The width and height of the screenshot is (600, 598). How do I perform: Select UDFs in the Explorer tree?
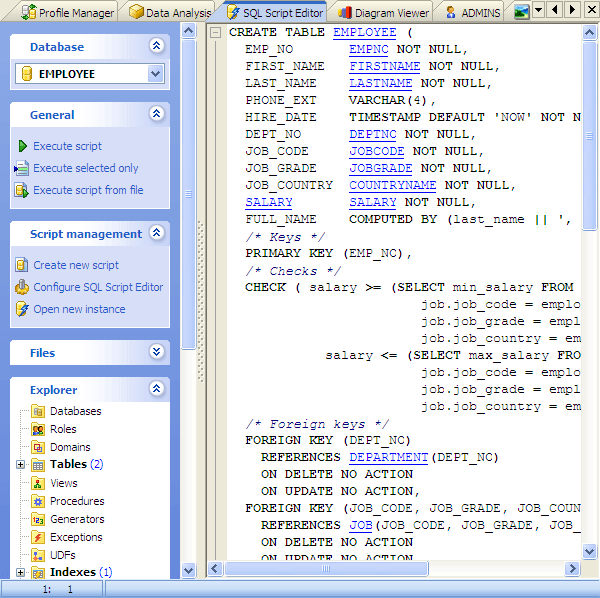[63, 555]
